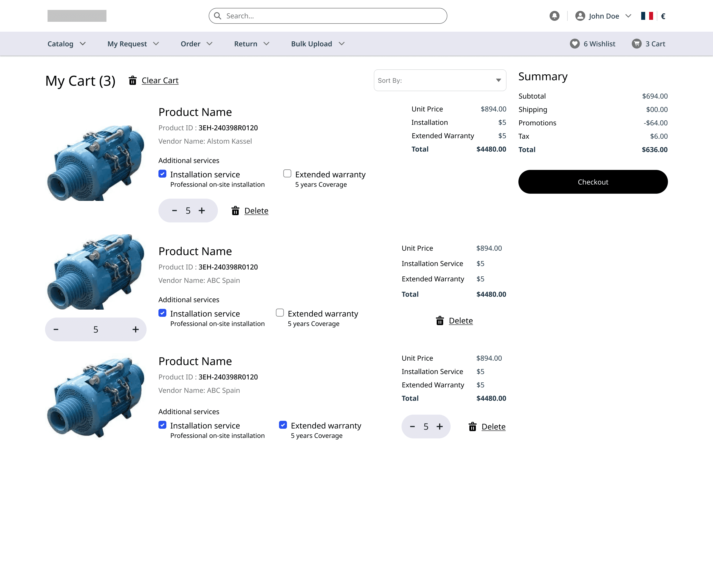
Task: Decrease quantity of the third product
Action: click(x=412, y=427)
